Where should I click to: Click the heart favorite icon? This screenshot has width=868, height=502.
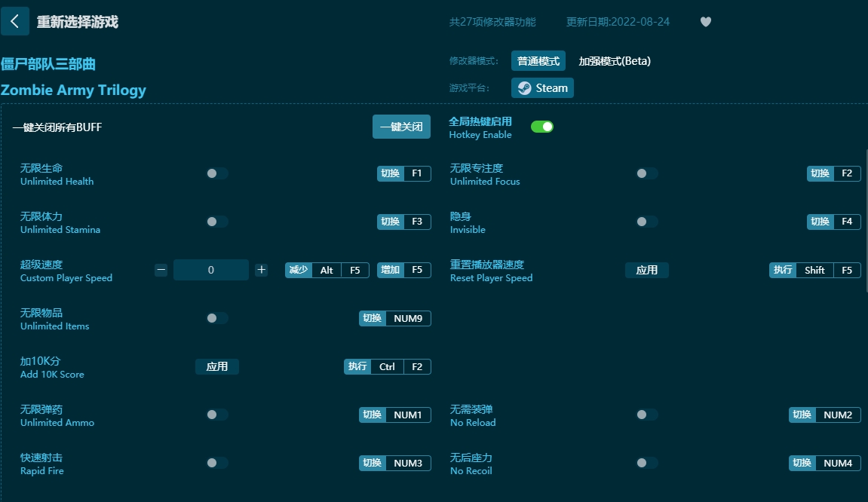pyautogui.click(x=706, y=22)
